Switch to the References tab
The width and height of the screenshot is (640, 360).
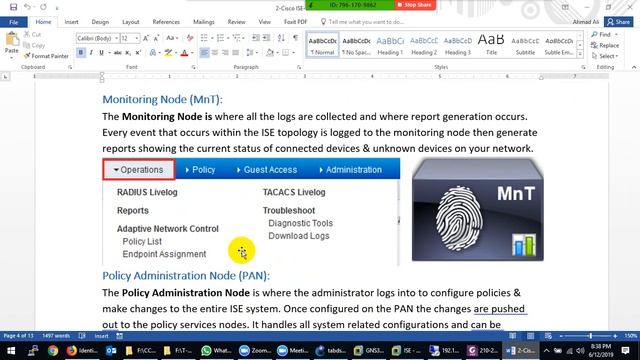coord(166,22)
